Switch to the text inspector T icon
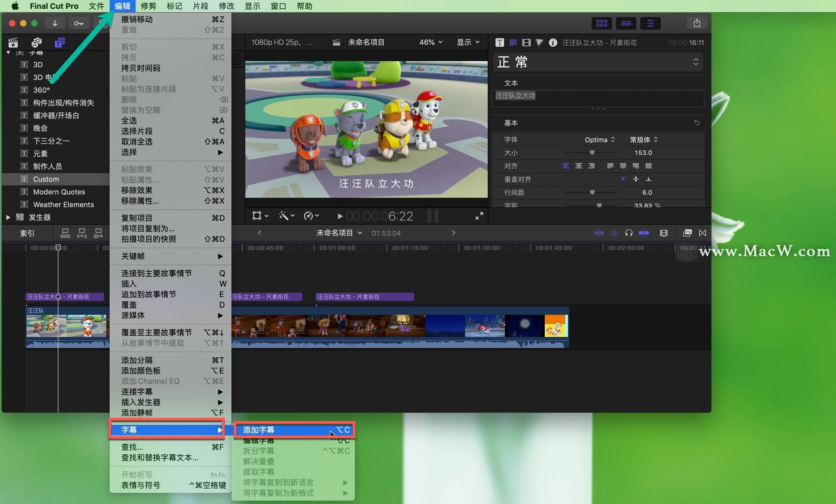The height and width of the screenshot is (504, 836). (x=499, y=42)
